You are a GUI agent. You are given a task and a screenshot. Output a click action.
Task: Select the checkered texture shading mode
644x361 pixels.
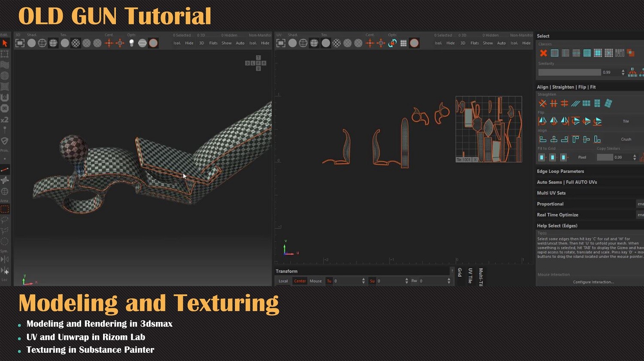76,42
